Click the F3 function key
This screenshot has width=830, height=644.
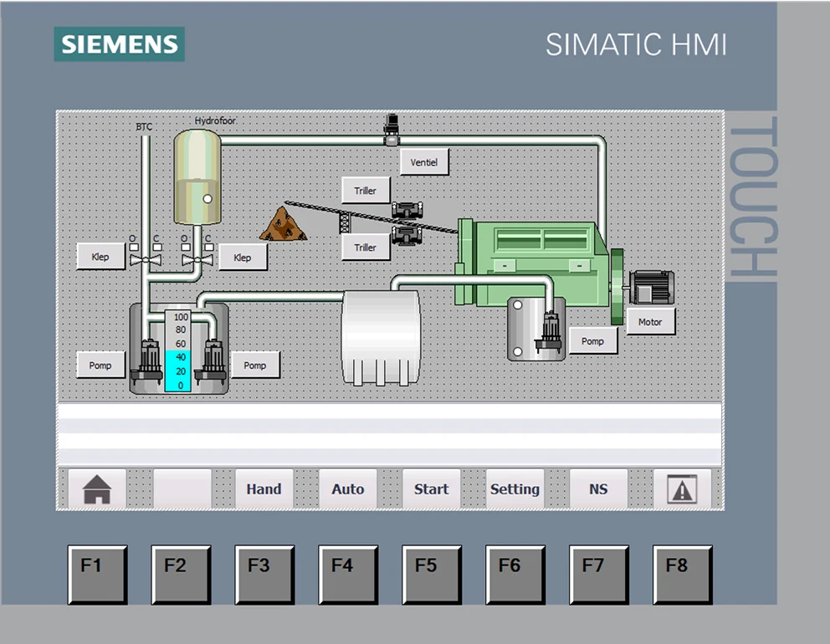coord(264,575)
